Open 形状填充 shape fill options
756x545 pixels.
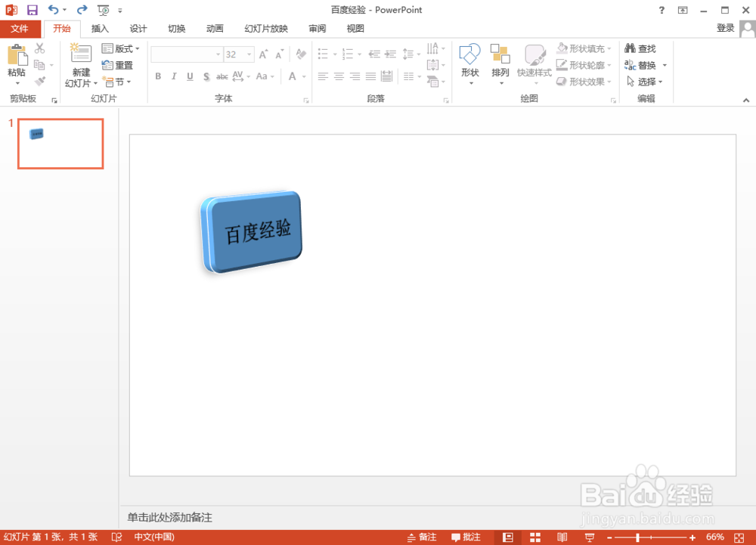584,48
